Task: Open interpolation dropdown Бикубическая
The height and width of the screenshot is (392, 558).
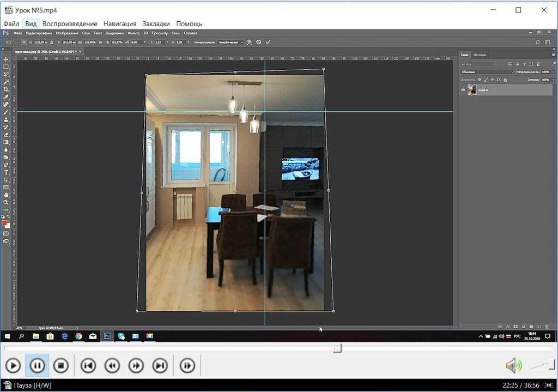Action: [x=231, y=42]
